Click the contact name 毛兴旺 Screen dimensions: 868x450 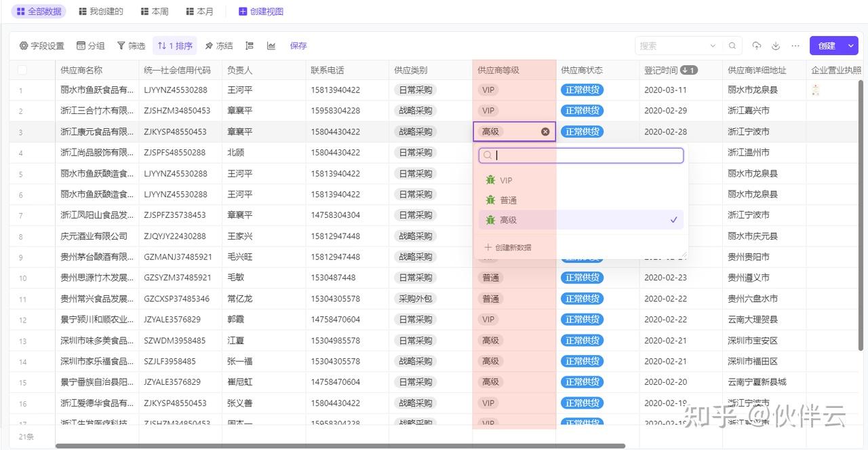239,257
